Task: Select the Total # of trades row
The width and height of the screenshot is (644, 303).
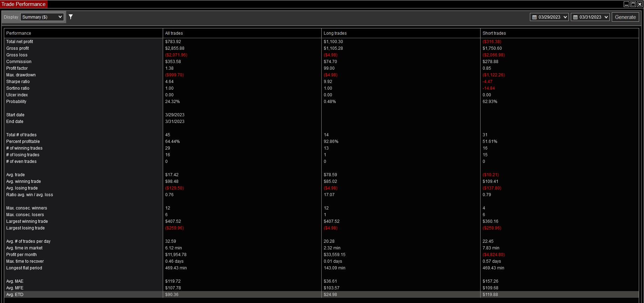Action: (321, 135)
